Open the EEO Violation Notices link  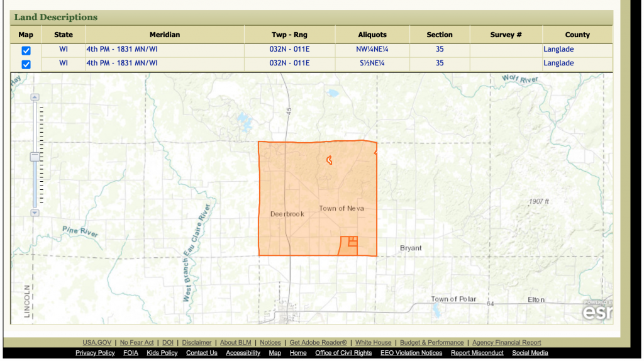(411, 353)
